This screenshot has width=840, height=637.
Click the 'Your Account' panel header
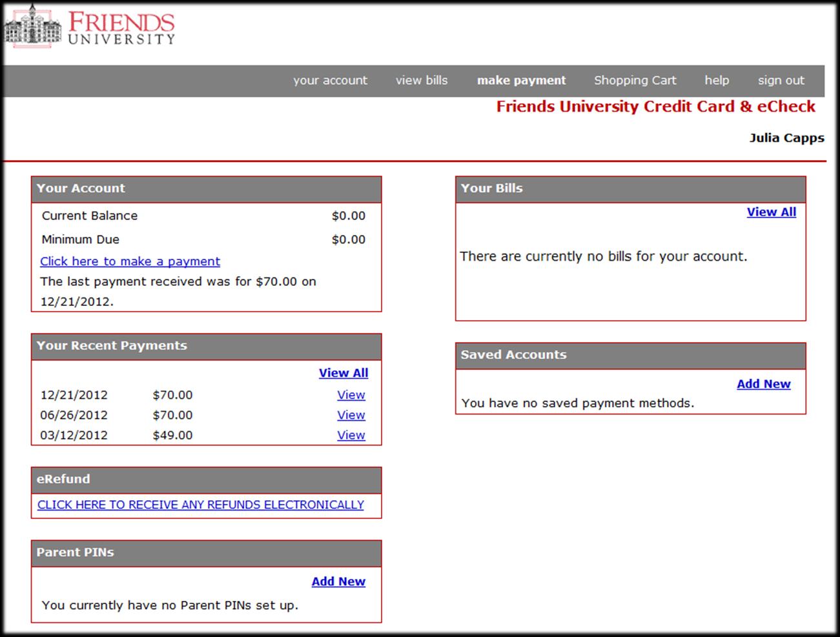point(207,189)
